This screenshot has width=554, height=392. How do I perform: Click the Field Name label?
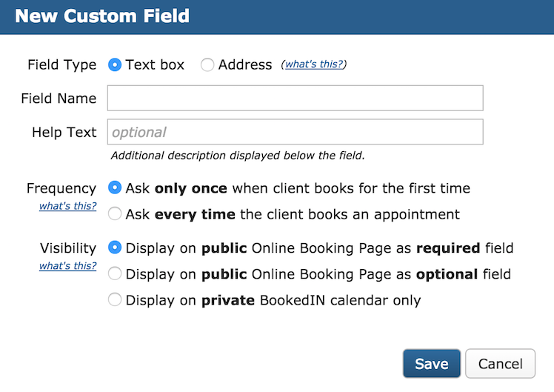59,99
